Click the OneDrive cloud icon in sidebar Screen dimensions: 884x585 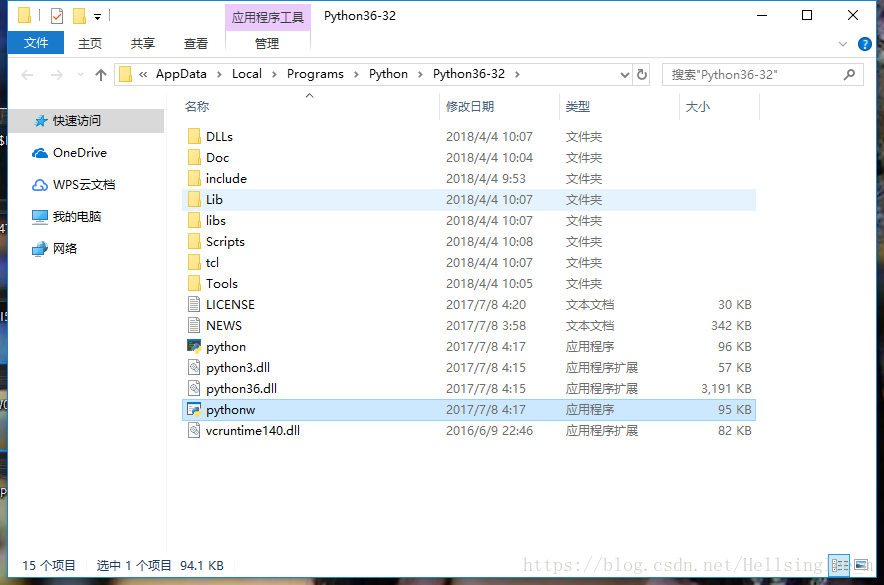[x=39, y=153]
